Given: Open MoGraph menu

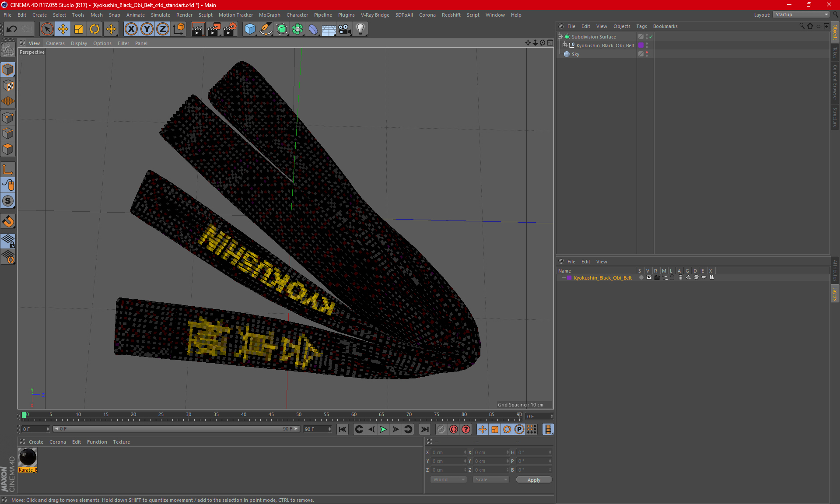Looking at the screenshot, I should tap(269, 15).
